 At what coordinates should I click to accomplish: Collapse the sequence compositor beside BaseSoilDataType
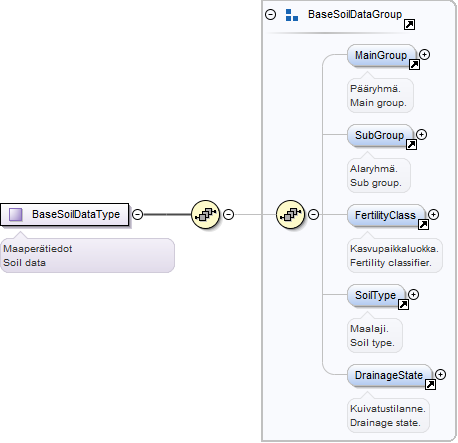pos(228,214)
